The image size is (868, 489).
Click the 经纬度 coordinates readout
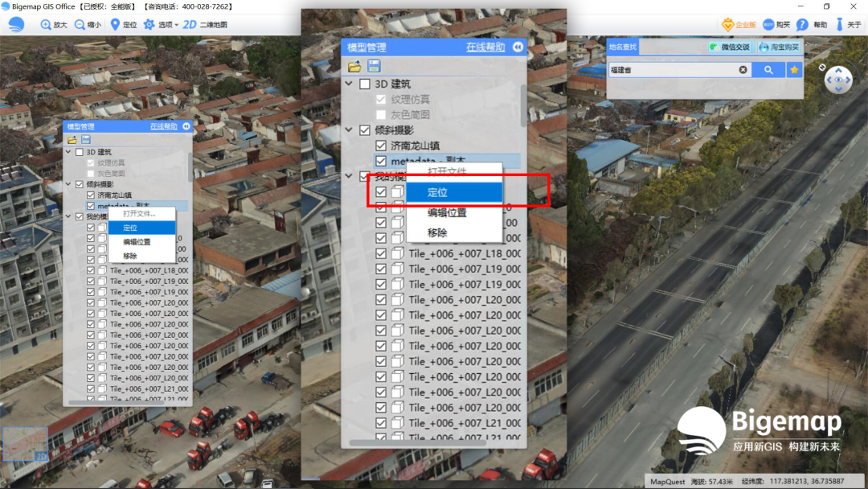(792, 481)
